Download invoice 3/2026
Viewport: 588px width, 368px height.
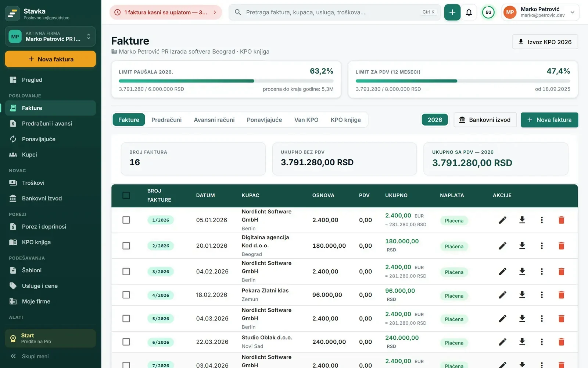pyautogui.click(x=522, y=272)
